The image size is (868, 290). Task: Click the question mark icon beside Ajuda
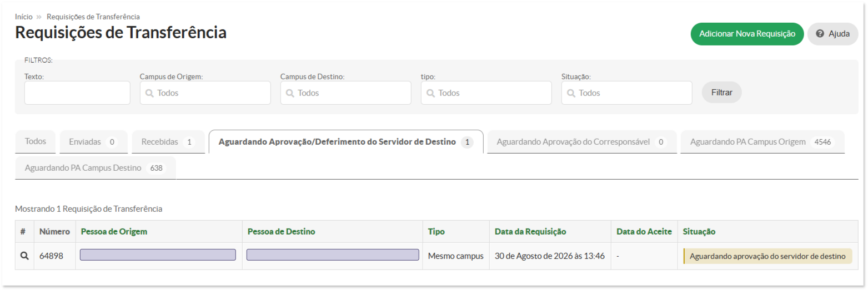click(820, 34)
